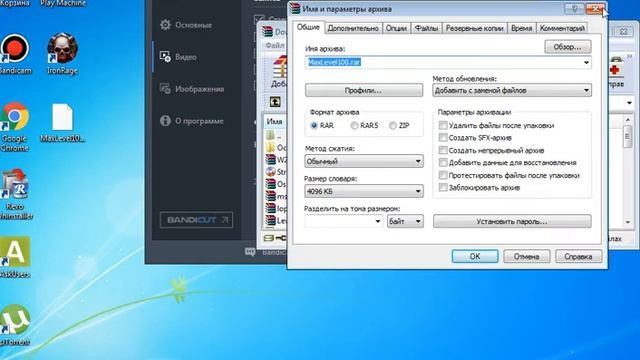
Task: Click Имя column header in WinRAR
Action: click(x=275, y=121)
